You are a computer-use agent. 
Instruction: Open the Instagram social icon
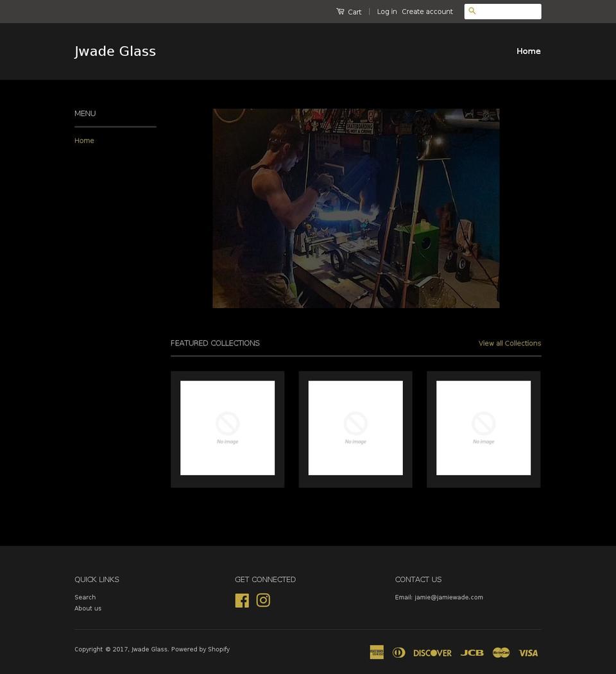click(263, 600)
